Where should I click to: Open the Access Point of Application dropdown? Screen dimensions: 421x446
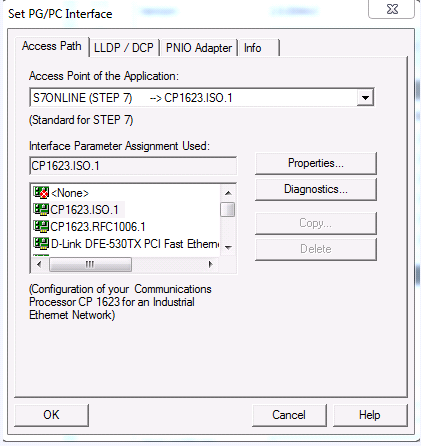tap(365, 98)
